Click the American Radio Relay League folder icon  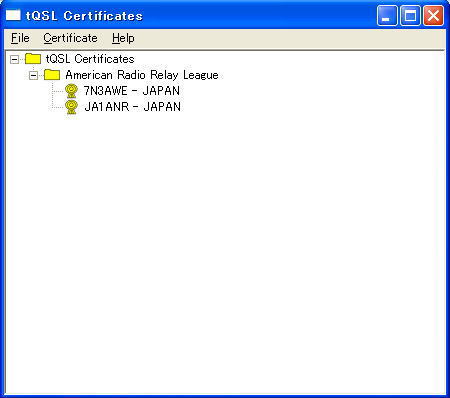[x=52, y=75]
